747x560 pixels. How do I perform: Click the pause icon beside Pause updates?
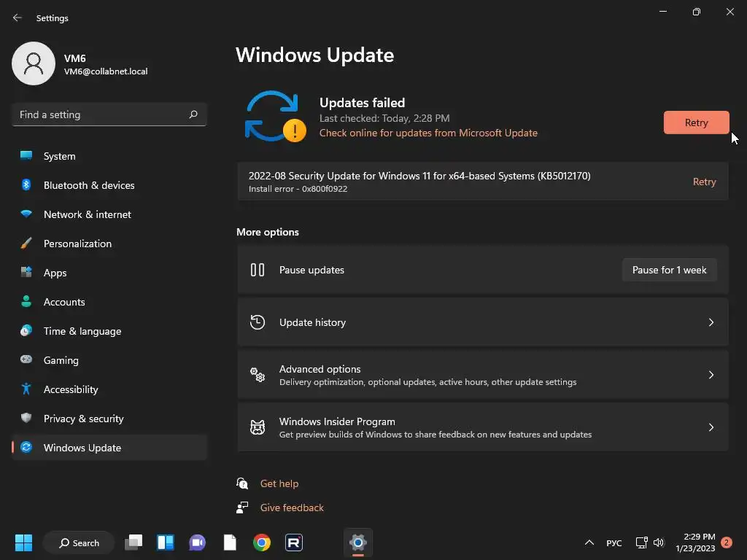pos(258,270)
